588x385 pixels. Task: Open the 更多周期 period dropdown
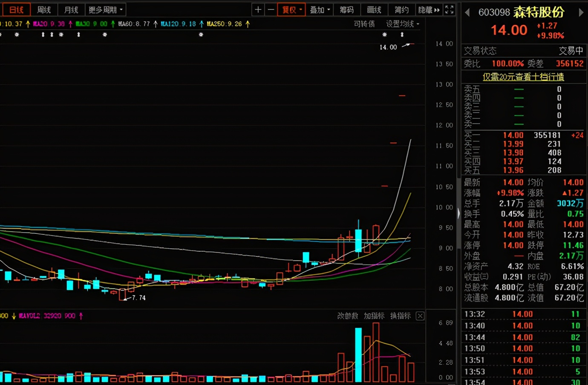coord(105,9)
